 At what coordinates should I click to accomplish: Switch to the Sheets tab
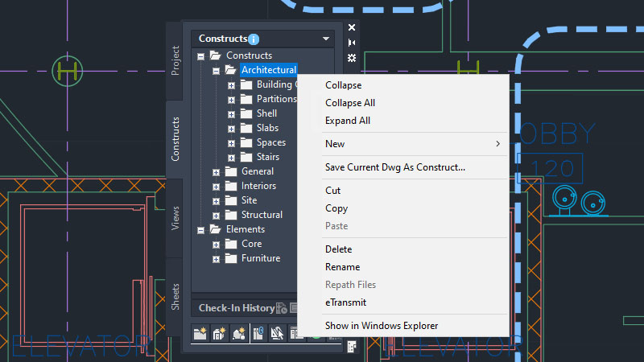pyautogui.click(x=175, y=296)
